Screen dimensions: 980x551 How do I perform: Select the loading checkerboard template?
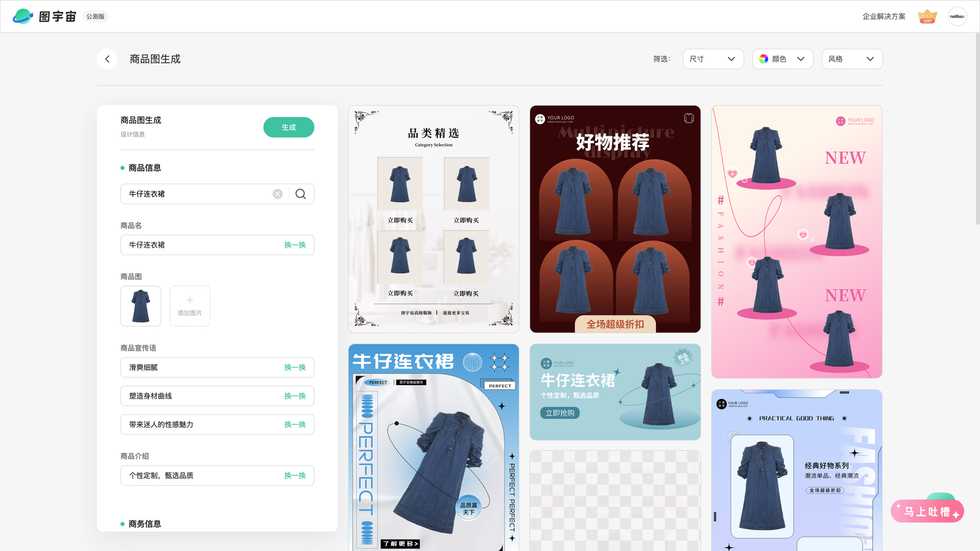615,501
